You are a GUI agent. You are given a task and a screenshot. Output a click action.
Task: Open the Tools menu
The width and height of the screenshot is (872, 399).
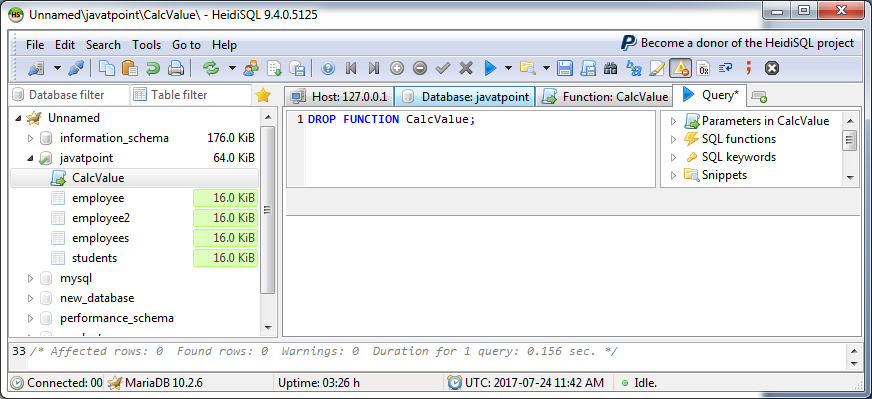146,45
